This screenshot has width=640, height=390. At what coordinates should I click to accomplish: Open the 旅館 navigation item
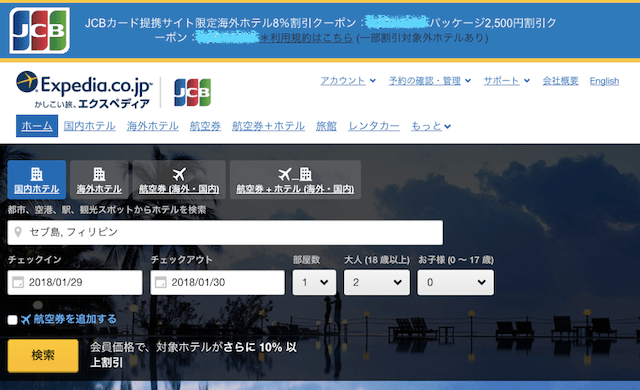[326, 126]
